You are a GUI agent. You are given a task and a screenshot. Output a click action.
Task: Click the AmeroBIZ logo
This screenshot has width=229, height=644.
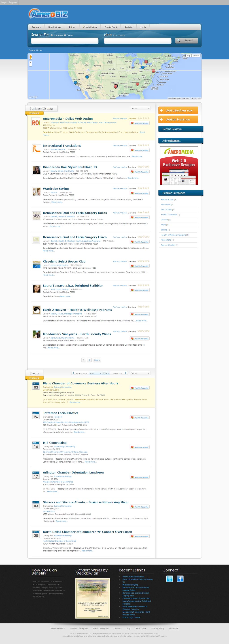(48, 14)
